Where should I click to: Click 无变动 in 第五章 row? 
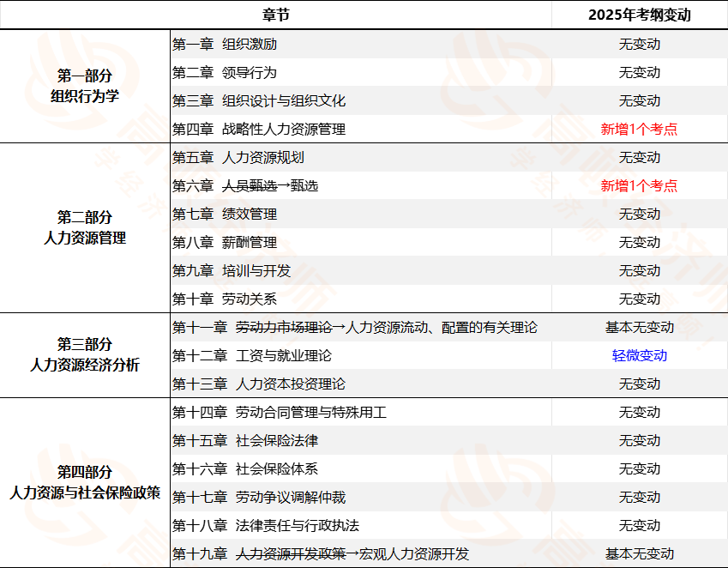click(640, 157)
